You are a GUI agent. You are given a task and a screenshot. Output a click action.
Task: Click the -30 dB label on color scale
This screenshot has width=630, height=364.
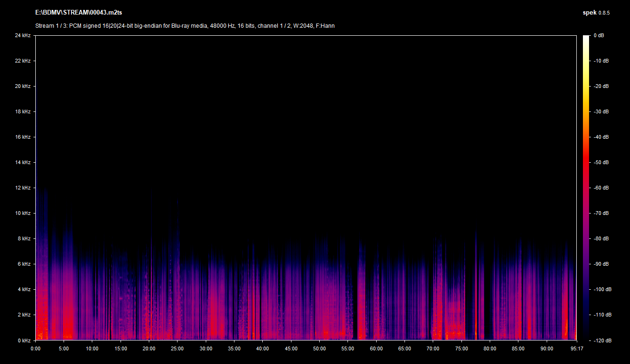[601, 111]
